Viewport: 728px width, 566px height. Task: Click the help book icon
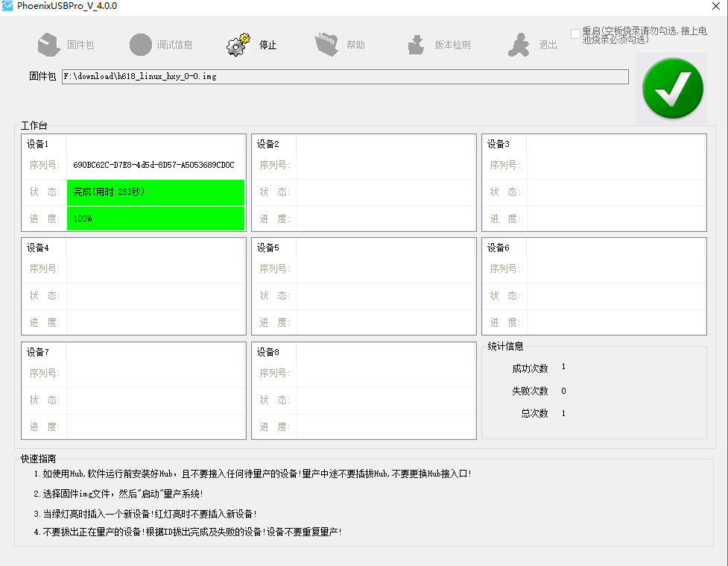(326, 45)
